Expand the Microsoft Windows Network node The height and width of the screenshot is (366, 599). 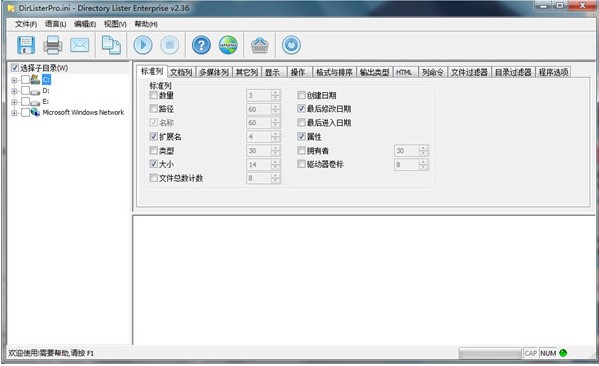(x=14, y=113)
